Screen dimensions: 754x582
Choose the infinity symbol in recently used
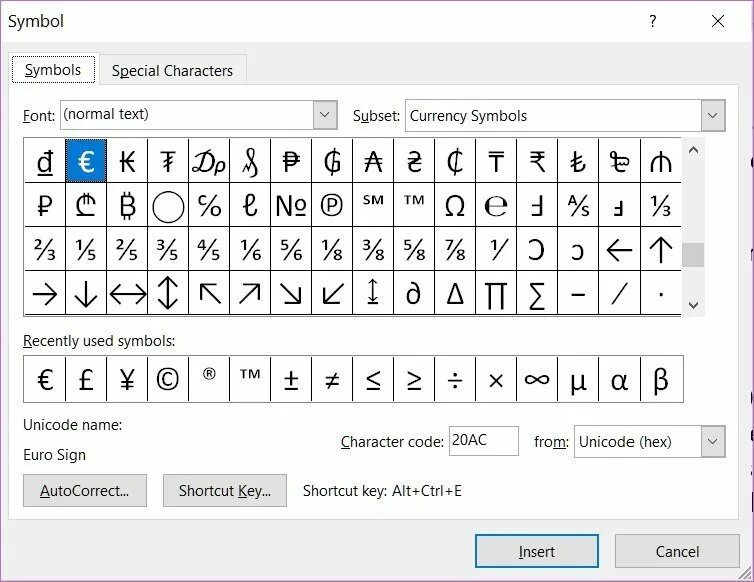(x=537, y=380)
